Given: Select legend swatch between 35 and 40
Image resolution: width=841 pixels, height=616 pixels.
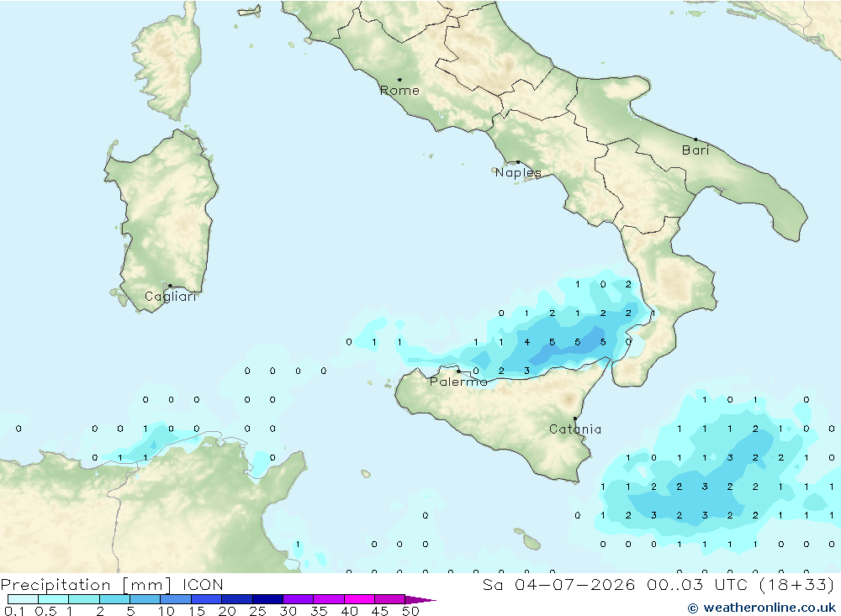Looking at the screenshot, I should pyautogui.click(x=328, y=599).
